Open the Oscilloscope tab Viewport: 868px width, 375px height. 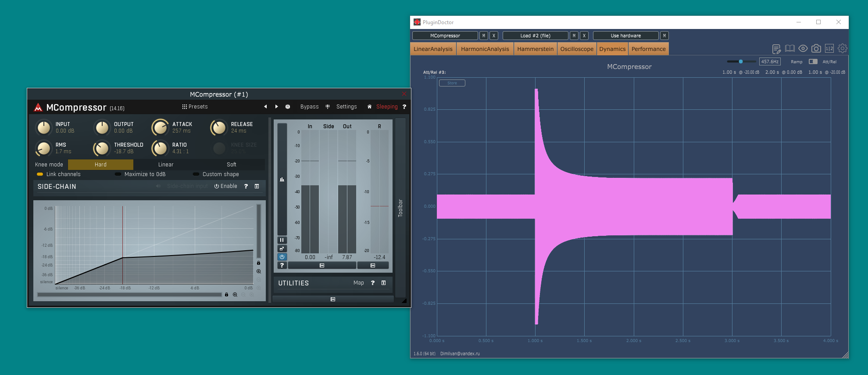coord(576,49)
